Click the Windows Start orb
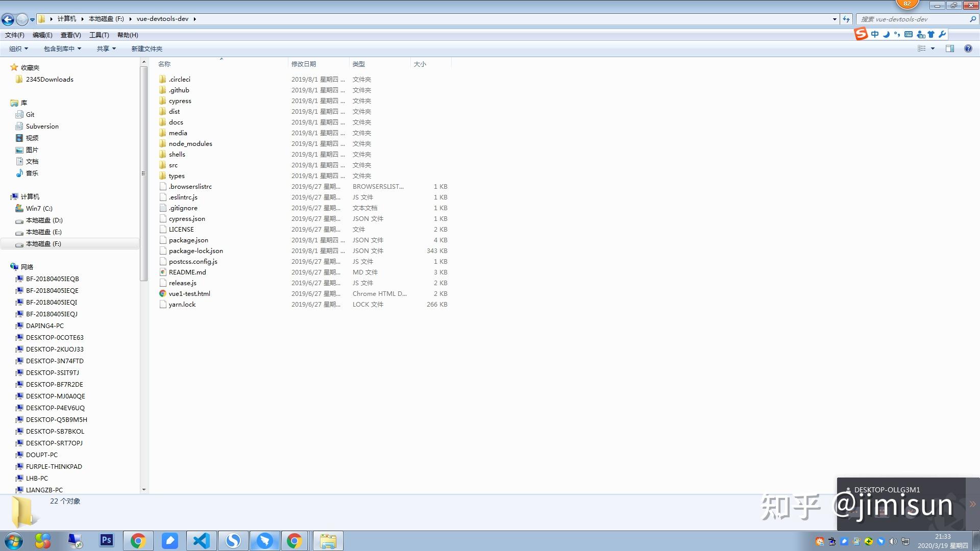This screenshot has height=551, width=980. click(x=14, y=541)
